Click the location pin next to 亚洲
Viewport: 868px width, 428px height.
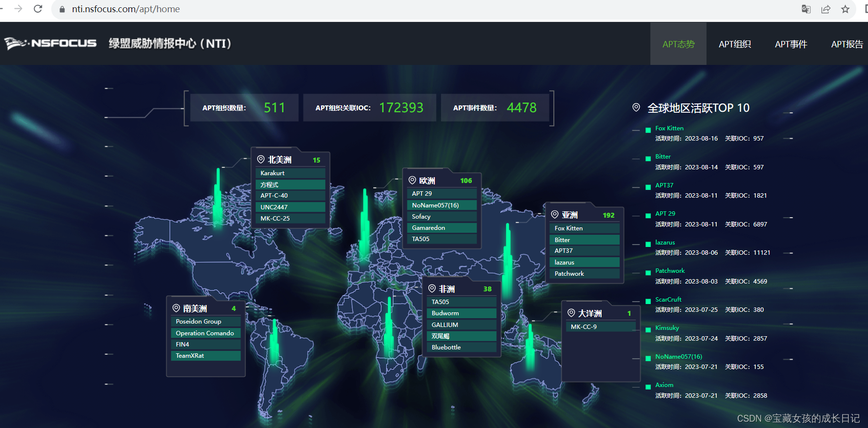[x=555, y=214]
